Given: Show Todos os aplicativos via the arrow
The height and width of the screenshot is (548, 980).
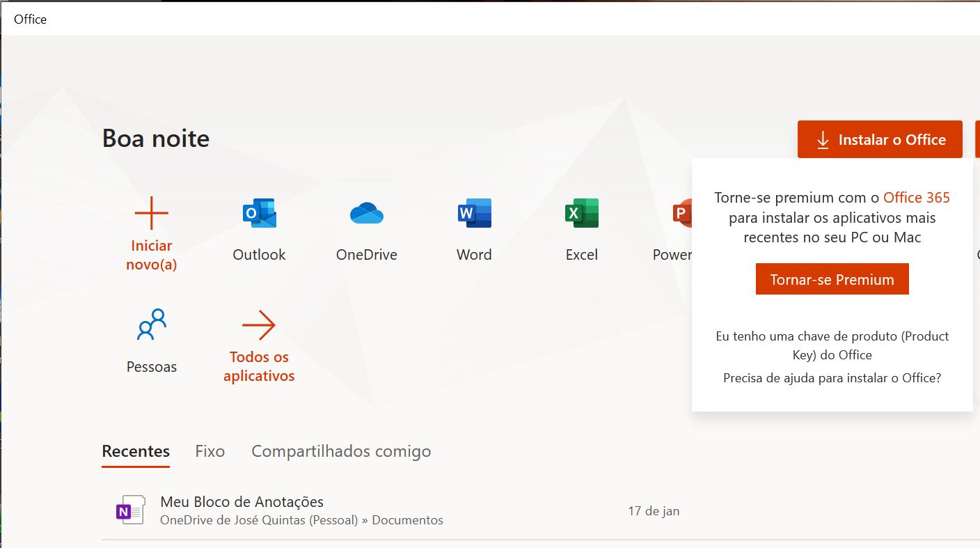Looking at the screenshot, I should pos(259,324).
